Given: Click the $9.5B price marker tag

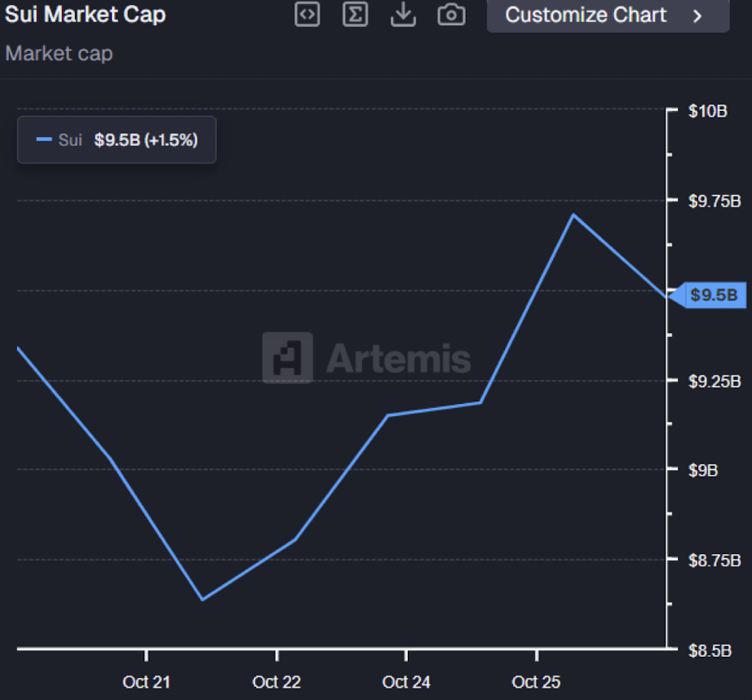Looking at the screenshot, I should click(710, 295).
